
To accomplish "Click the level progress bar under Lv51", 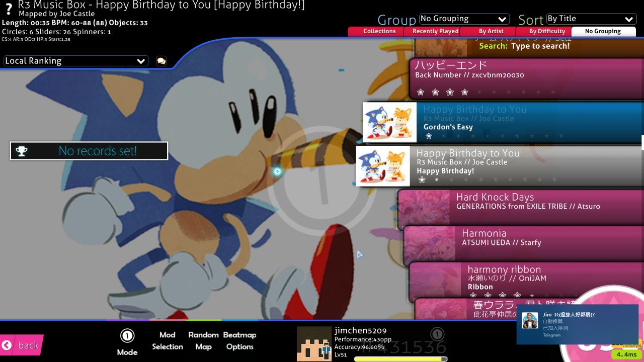I will click(400, 359).
